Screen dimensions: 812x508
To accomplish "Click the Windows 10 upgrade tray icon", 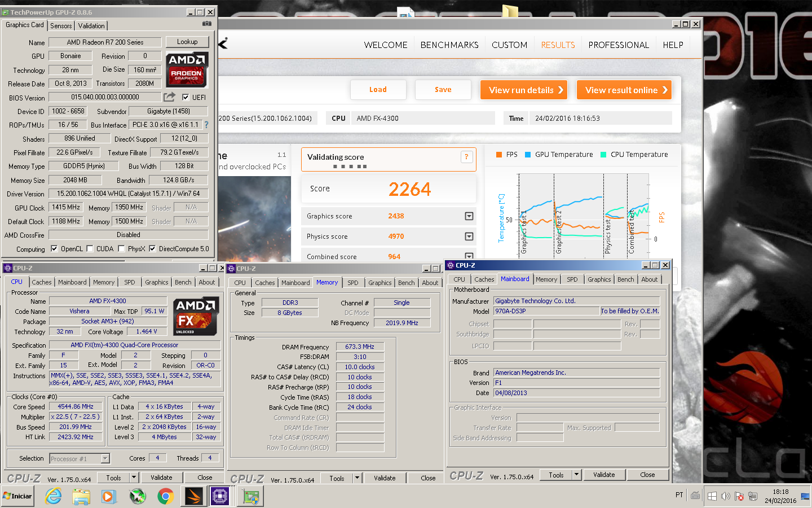I will point(712,496).
